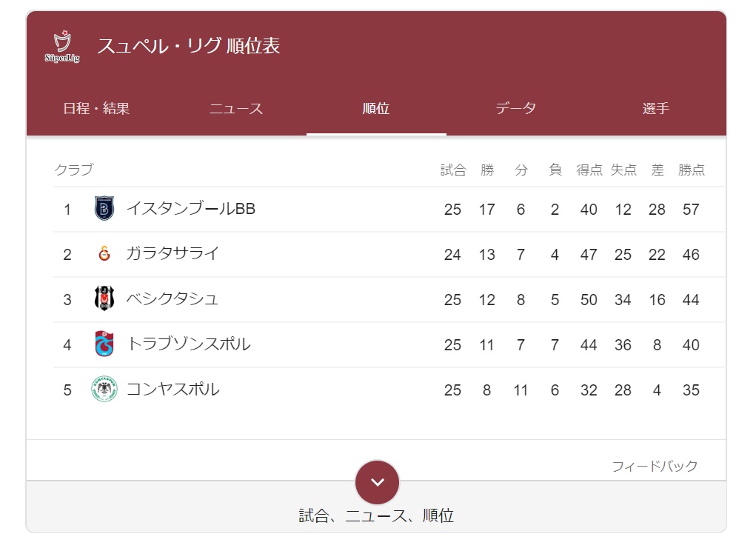Open the ガラタサライ team row
This screenshot has width=756, height=551.
click(389, 254)
